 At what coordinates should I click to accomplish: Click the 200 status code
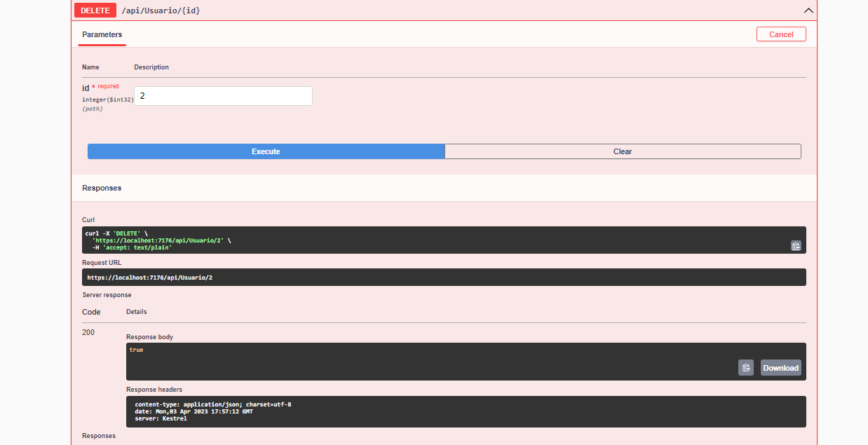coord(88,332)
